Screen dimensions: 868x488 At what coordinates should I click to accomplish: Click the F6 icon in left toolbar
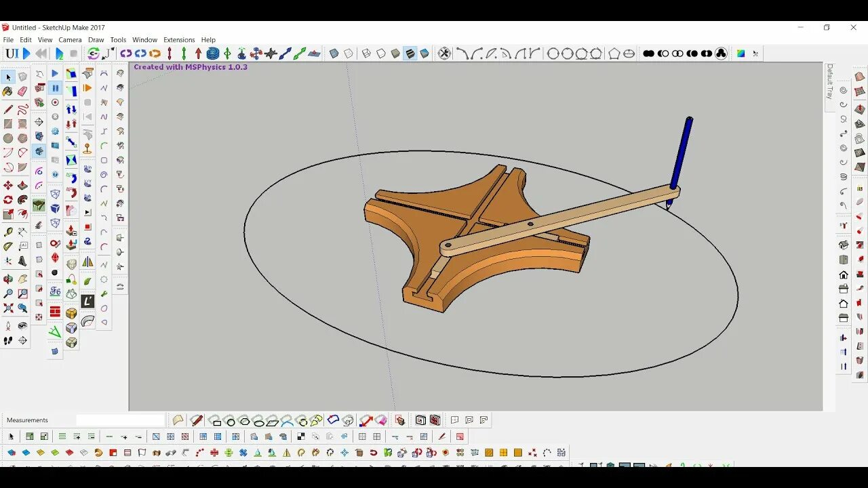pos(55,291)
